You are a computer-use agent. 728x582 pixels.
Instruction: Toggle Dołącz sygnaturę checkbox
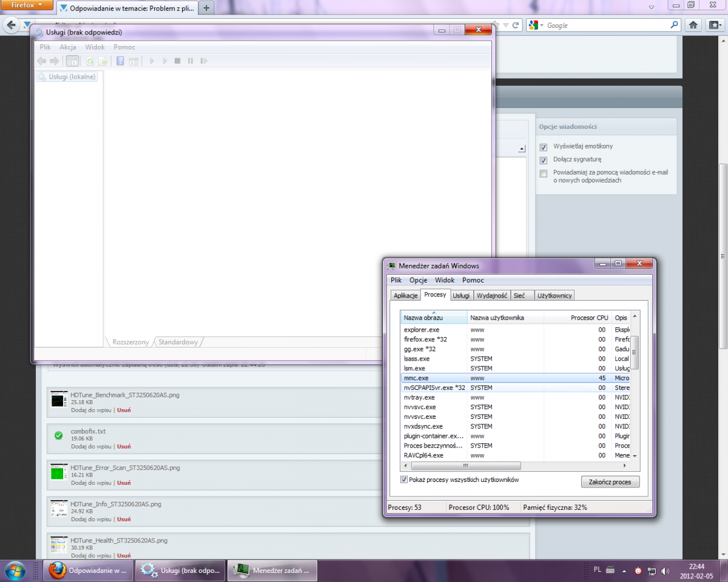[543, 160]
